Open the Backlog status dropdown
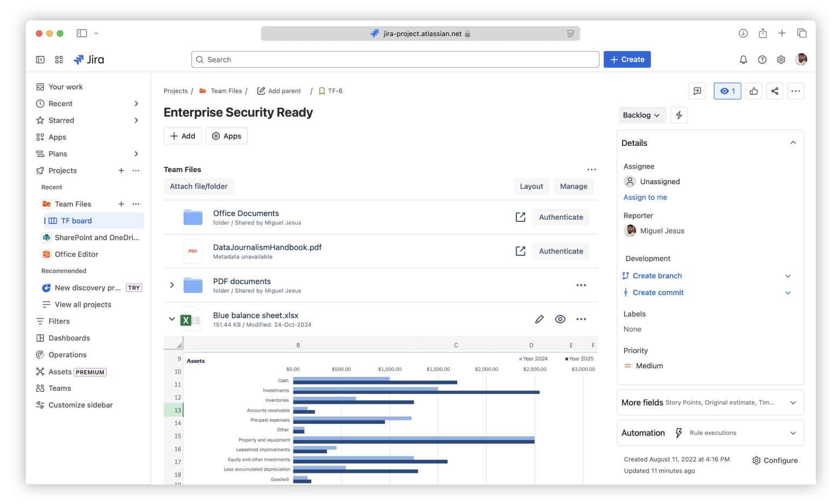The width and height of the screenshot is (839, 504). pos(642,115)
